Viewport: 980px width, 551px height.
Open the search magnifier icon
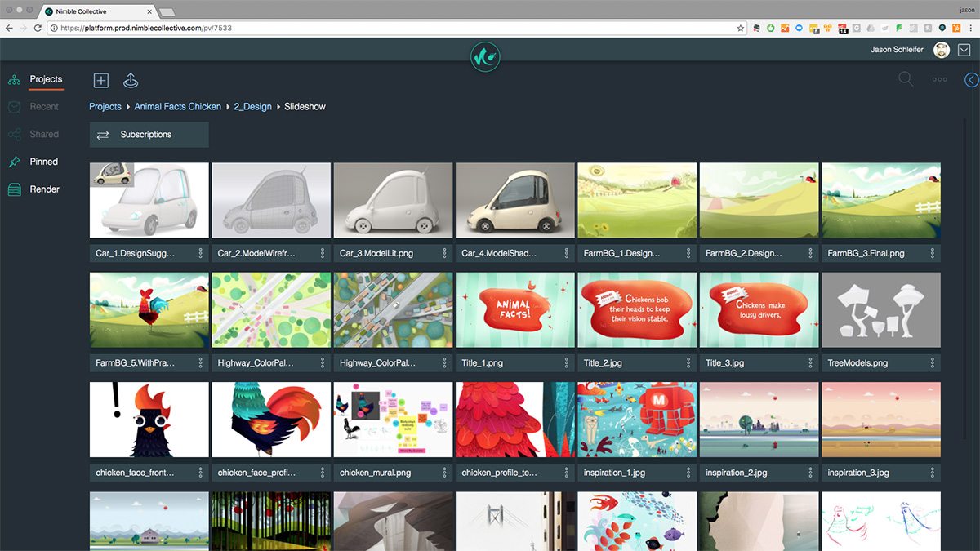tap(906, 79)
